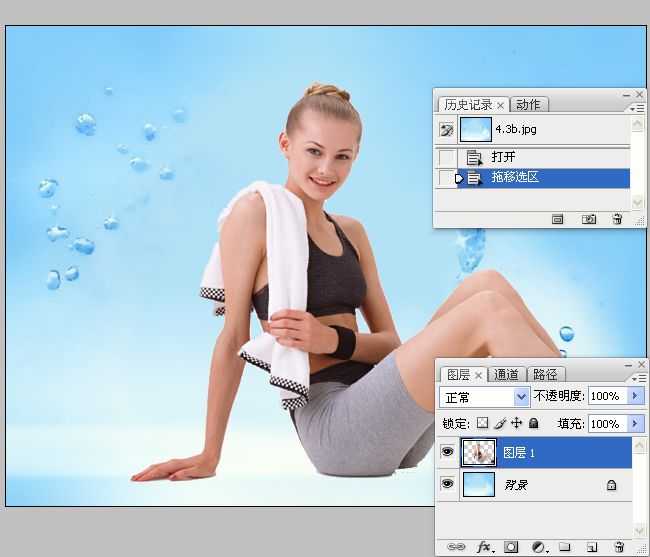Create new document from current history state
Image resolution: width=650 pixels, height=557 pixels.
click(x=558, y=218)
